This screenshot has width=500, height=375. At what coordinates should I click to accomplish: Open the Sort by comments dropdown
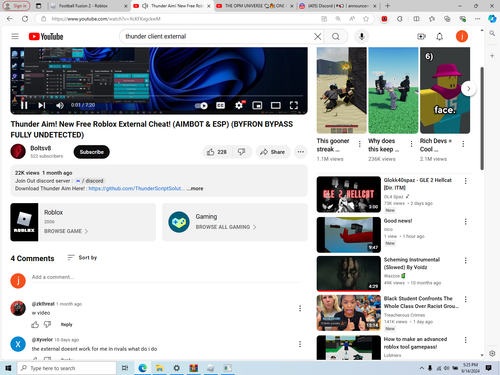click(82, 258)
